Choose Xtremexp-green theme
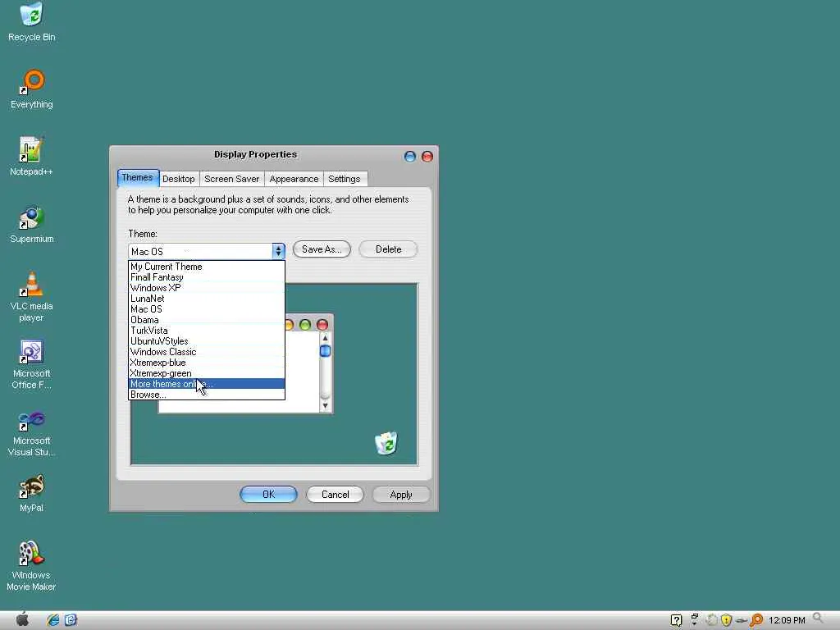This screenshot has width=840, height=630. coord(206,373)
